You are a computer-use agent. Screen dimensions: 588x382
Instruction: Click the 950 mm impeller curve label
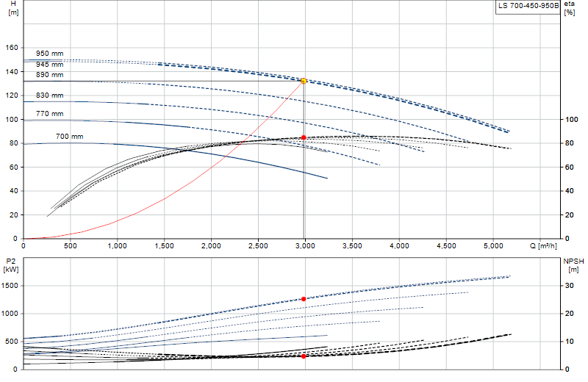pos(49,54)
